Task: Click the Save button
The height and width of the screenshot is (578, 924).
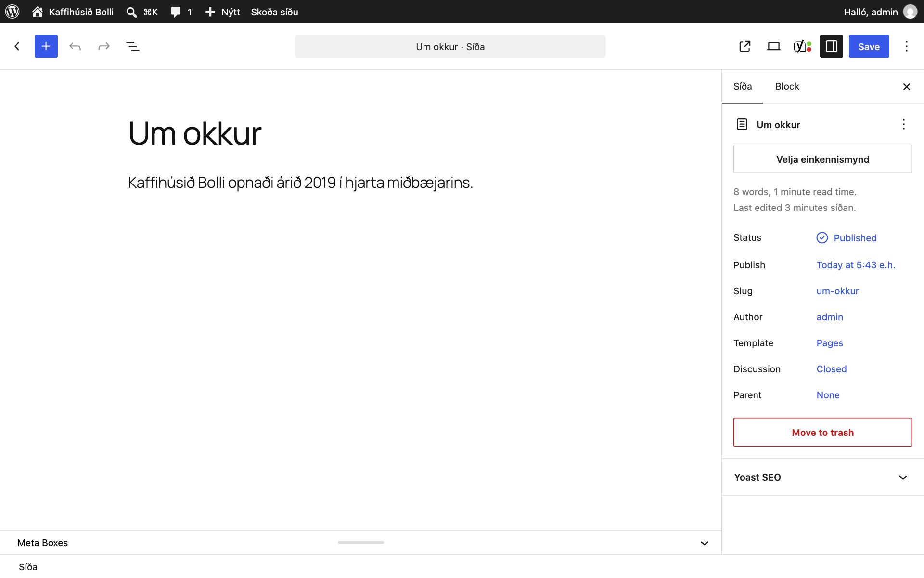Action: coord(869,46)
